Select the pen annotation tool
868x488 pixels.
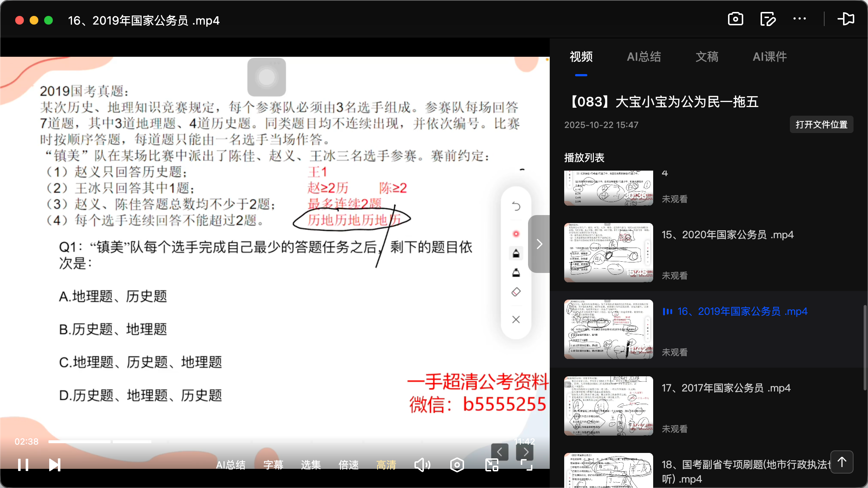[x=516, y=253]
